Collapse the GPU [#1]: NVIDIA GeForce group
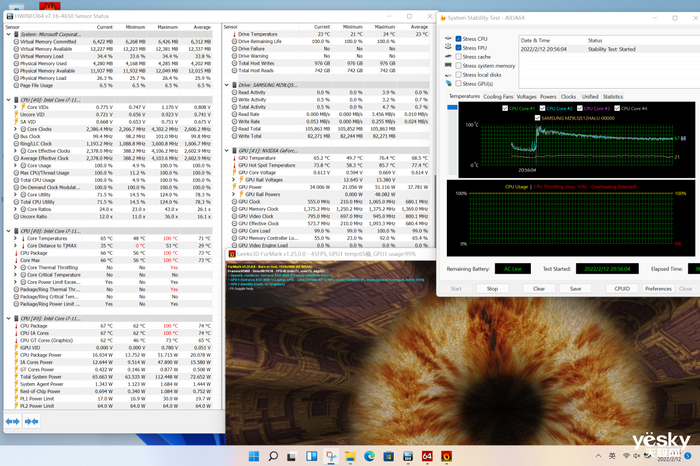 pyautogui.click(x=227, y=150)
